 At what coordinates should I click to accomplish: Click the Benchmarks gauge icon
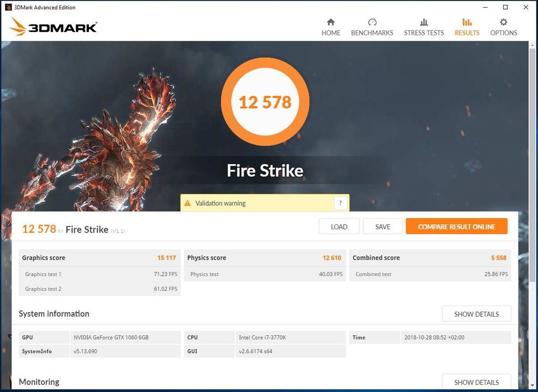[x=372, y=22]
